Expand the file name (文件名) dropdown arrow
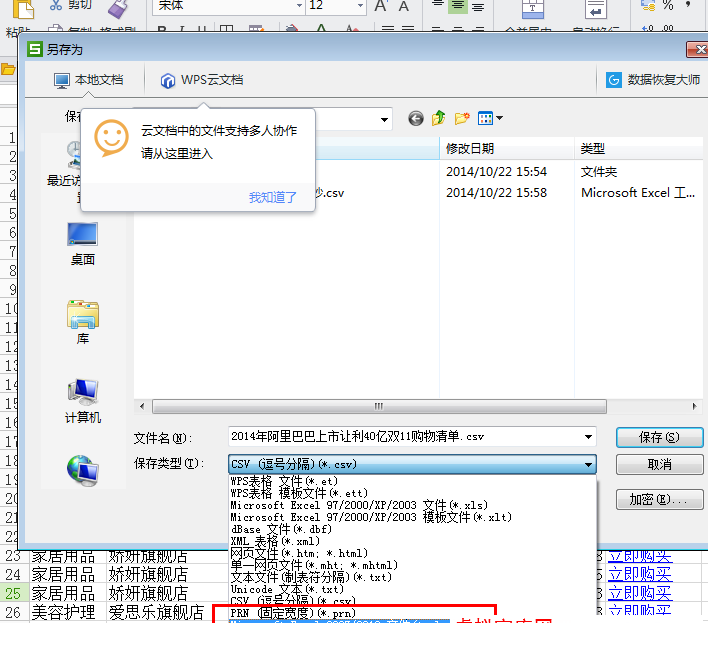The height and width of the screenshot is (646, 708). point(588,437)
